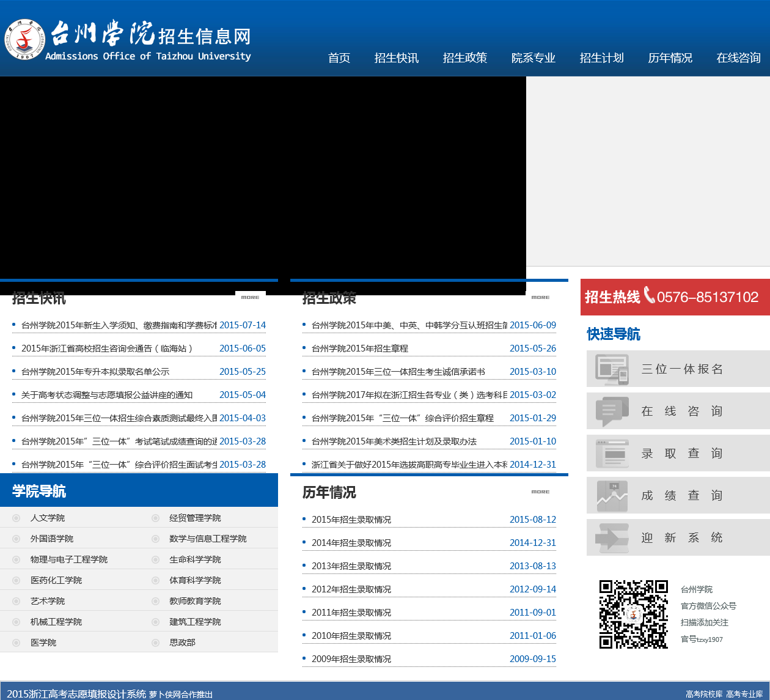Open 2013年招生录取情况 link
The height and width of the screenshot is (700, 770).
(x=351, y=566)
